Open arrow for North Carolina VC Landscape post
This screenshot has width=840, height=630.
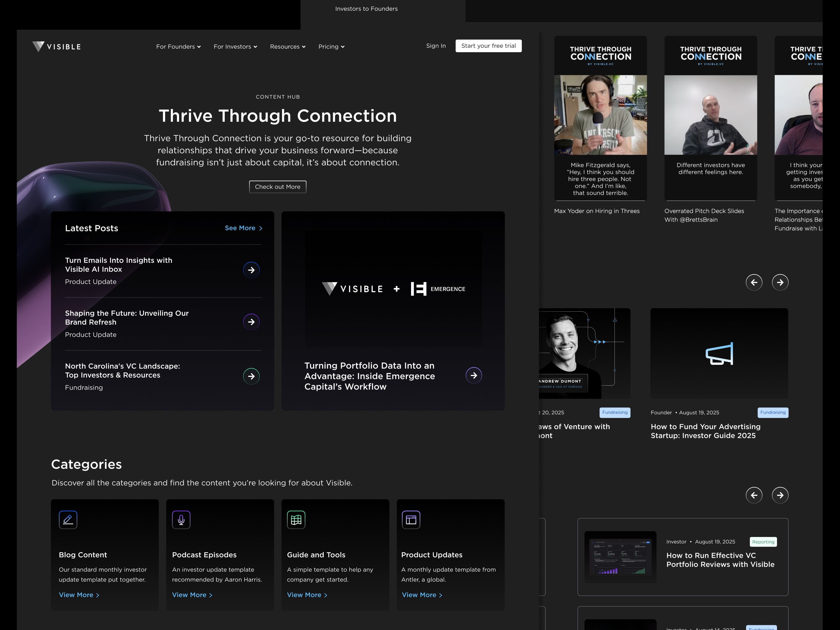[x=251, y=376]
